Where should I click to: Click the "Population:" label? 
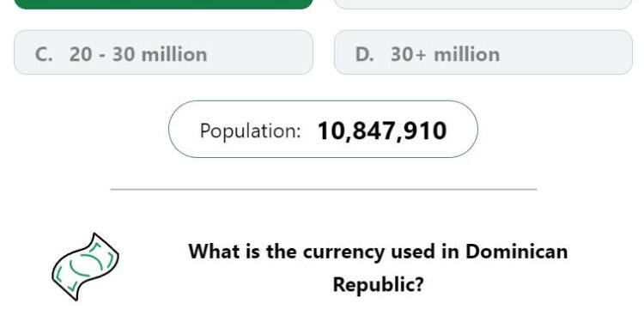coord(251,131)
